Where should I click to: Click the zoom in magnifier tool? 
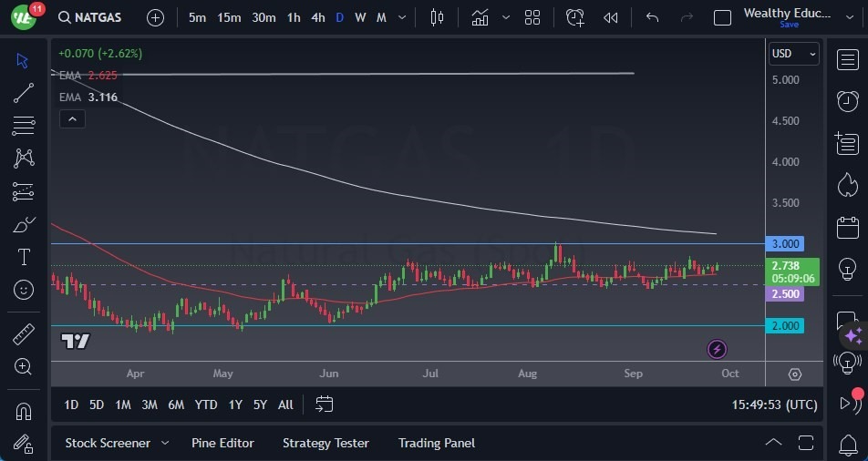coord(25,367)
